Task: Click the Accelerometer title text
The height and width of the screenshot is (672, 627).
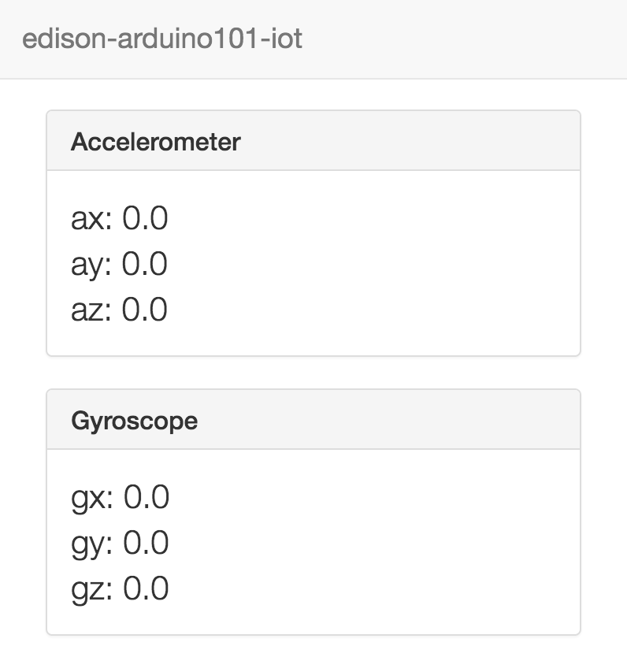Action: pyautogui.click(x=155, y=142)
